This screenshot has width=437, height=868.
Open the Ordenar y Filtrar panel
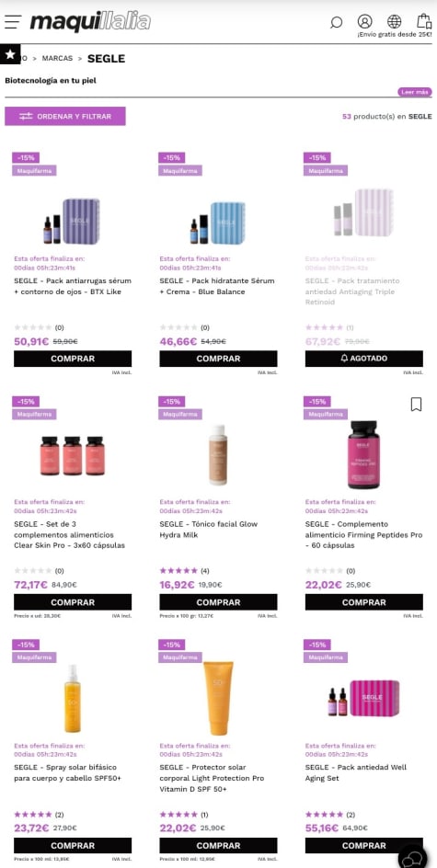click(x=65, y=116)
